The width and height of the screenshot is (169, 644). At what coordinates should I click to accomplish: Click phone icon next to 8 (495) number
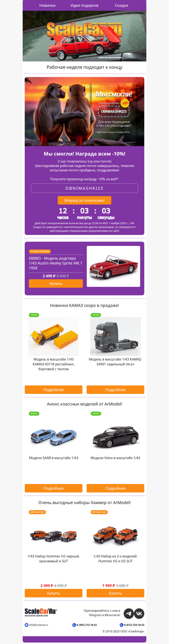pos(74,625)
